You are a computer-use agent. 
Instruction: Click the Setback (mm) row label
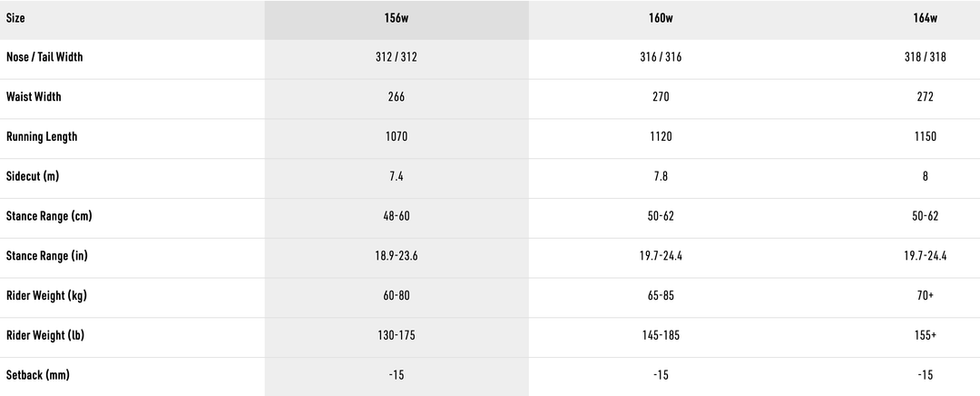pos(38,375)
